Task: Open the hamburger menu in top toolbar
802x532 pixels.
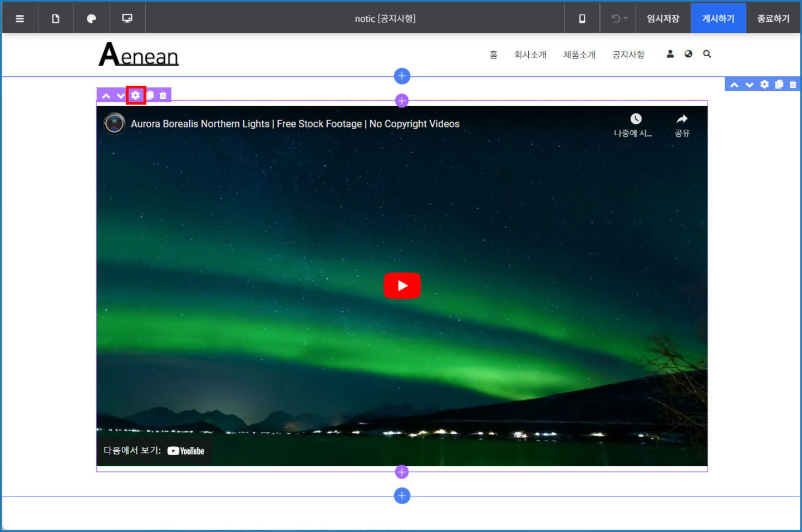Action: click(20, 18)
